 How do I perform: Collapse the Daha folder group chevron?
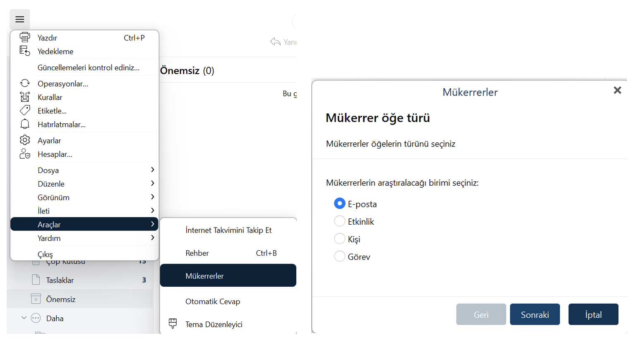tap(24, 318)
